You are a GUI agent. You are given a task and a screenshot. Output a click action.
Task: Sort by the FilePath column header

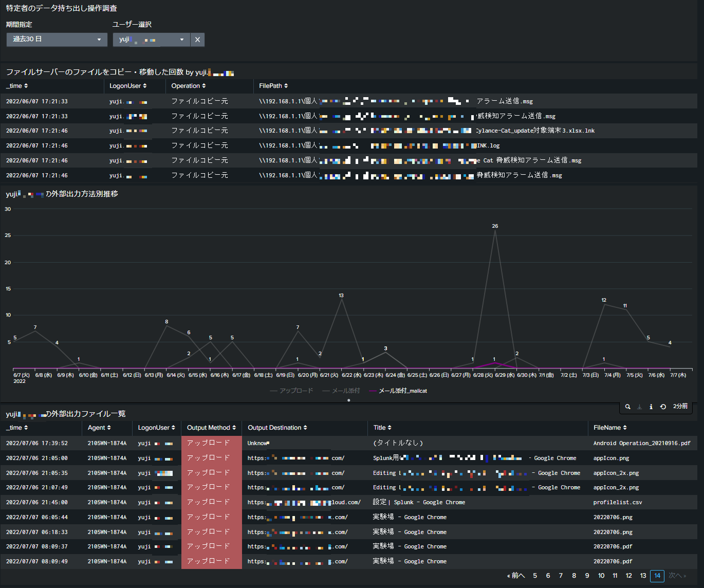[x=273, y=86]
